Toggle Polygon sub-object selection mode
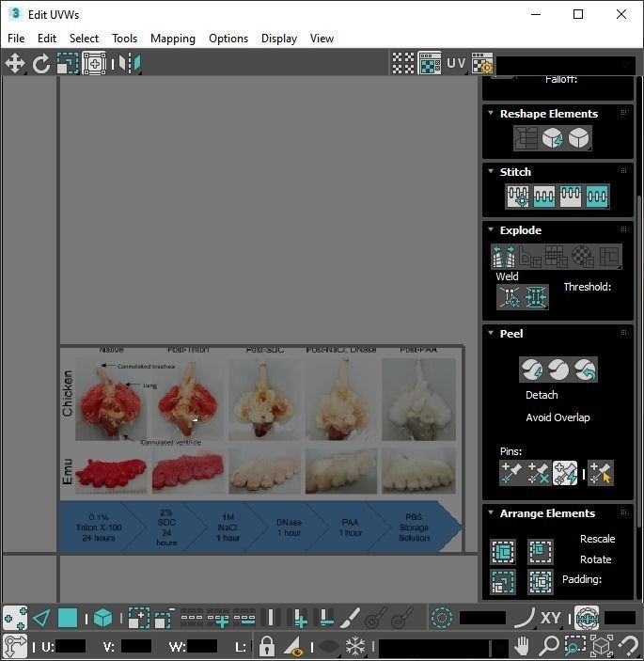This screenshot has height=661, width=644. tap(68, 618)
